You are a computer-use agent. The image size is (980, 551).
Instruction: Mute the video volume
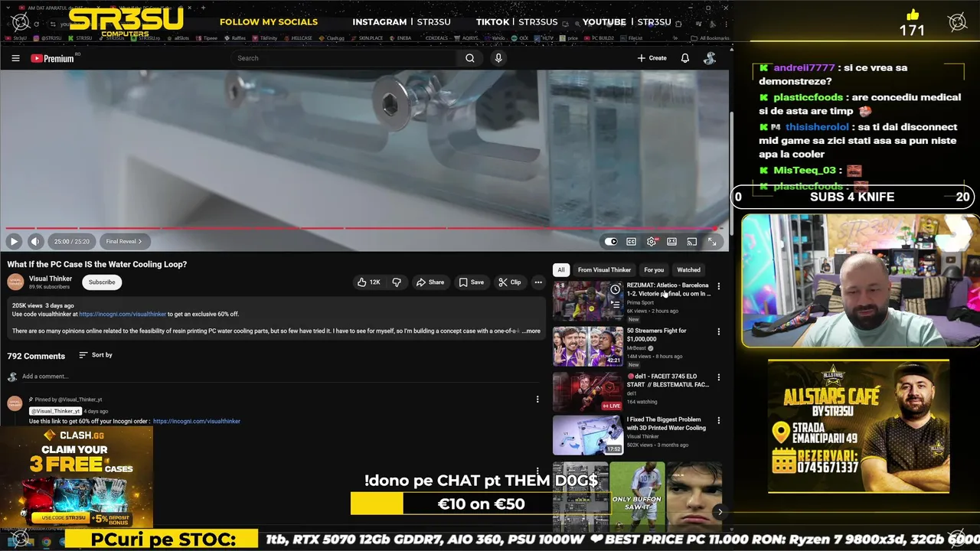[x=35, y=241]
